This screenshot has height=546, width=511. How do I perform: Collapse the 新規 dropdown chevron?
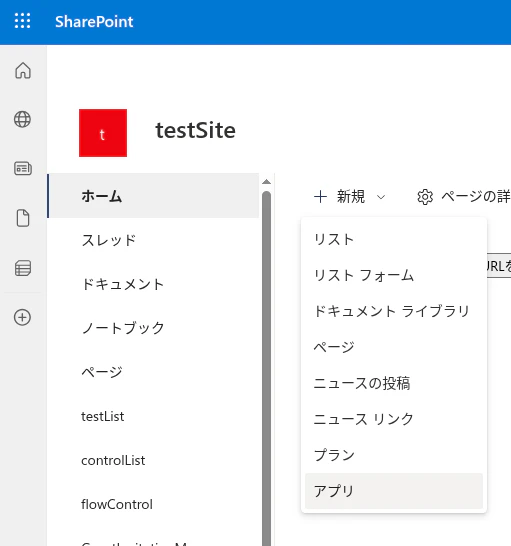[381, 197]
